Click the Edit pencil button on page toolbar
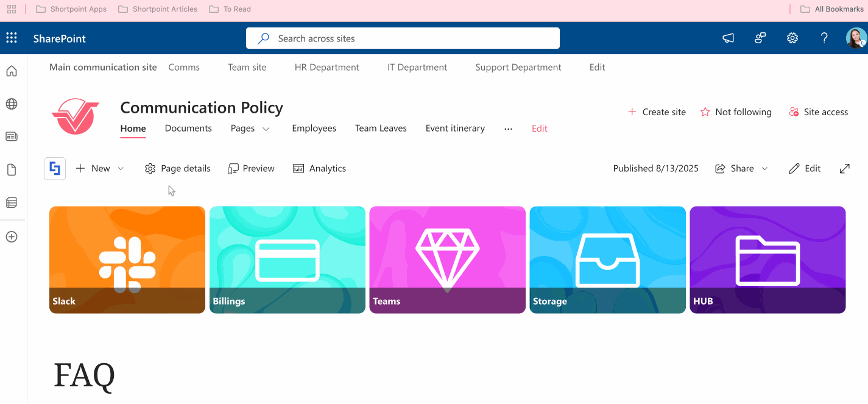The image size is (868, 404). (804, 169)
